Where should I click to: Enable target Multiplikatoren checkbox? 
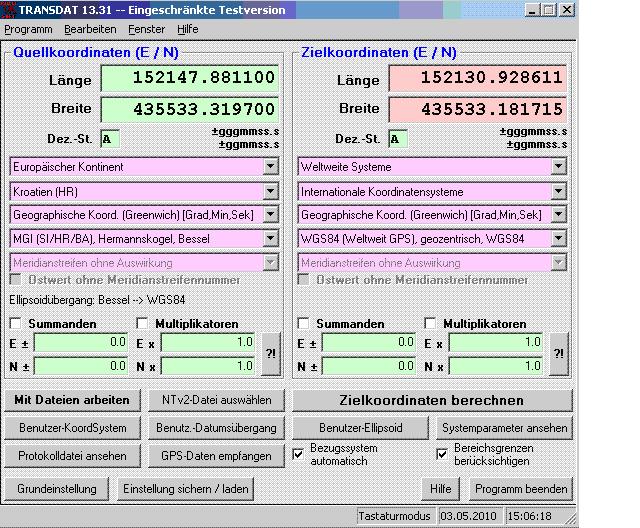(431, 324)
